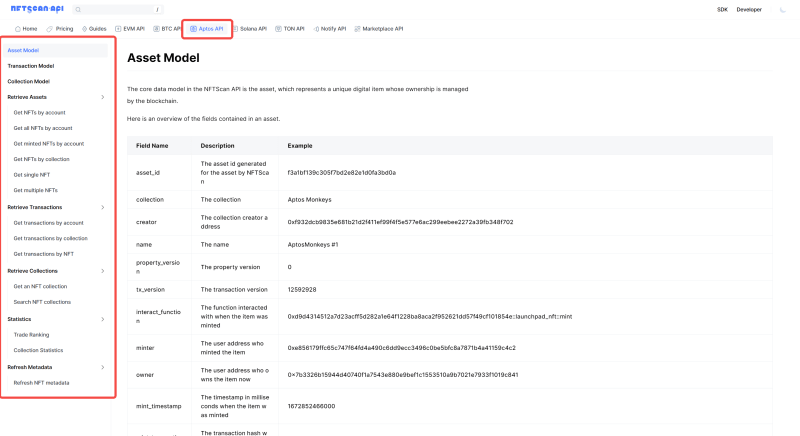Select Asset Model in sidebar

(x=56, y=50)
